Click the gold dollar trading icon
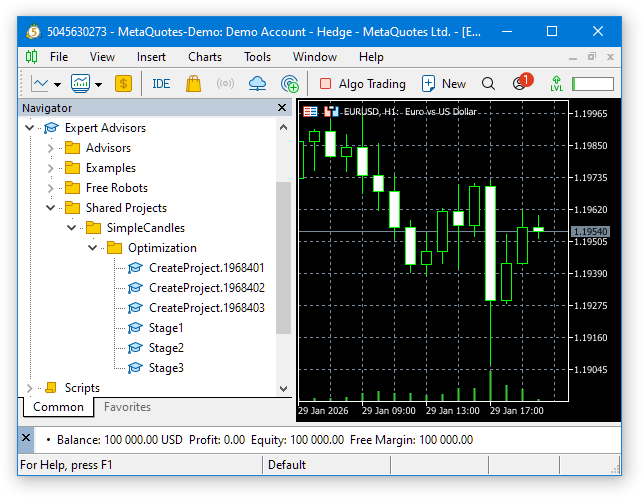This screenshot has height=498, width=643. 123,84
